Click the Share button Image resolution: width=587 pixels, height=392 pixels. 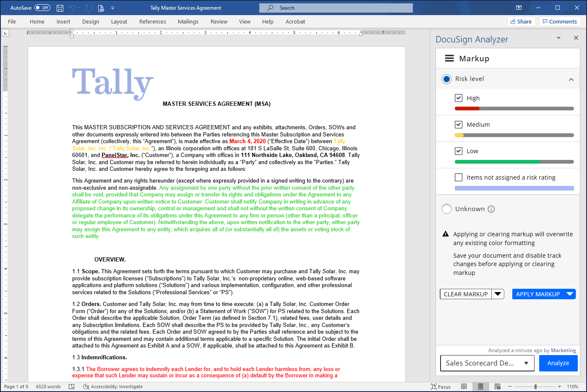(522, 21)
